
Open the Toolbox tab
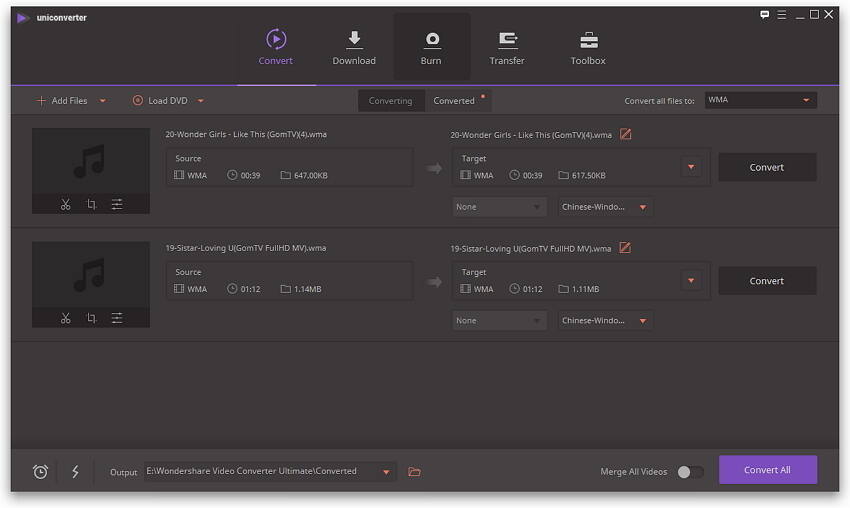click(588, 48)
